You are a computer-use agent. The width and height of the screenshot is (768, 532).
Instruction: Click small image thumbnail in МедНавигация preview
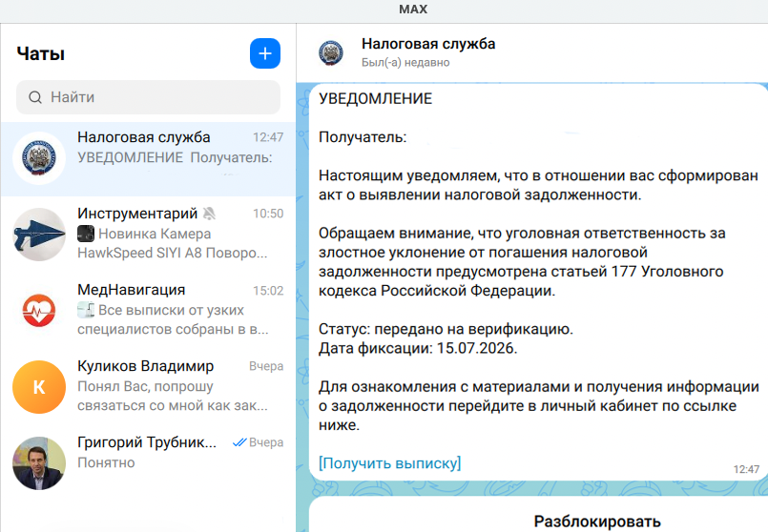[x=86, y=310]
